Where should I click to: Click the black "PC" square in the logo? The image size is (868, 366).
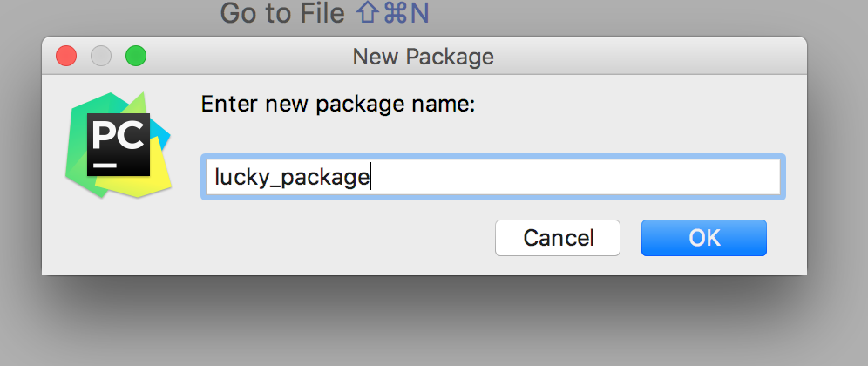point(119,142)
